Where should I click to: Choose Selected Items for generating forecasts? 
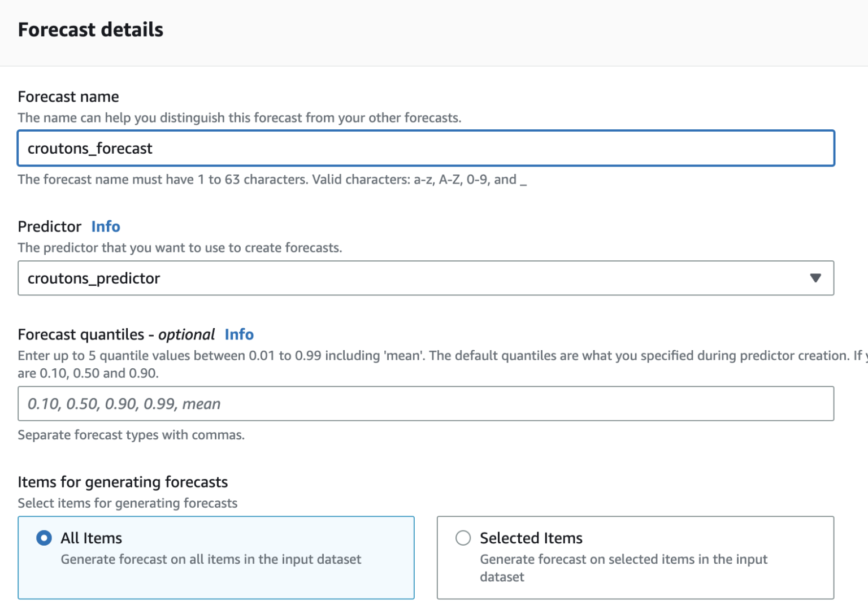(463, 538)
